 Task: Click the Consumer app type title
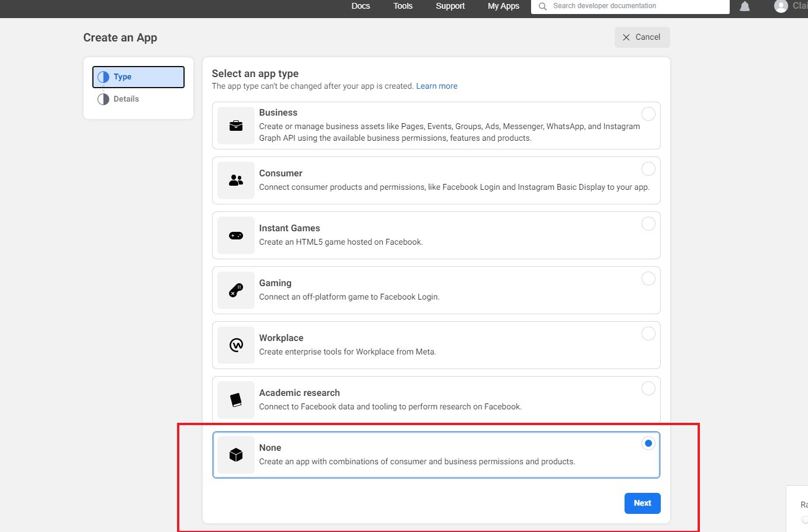click(280, 173)
